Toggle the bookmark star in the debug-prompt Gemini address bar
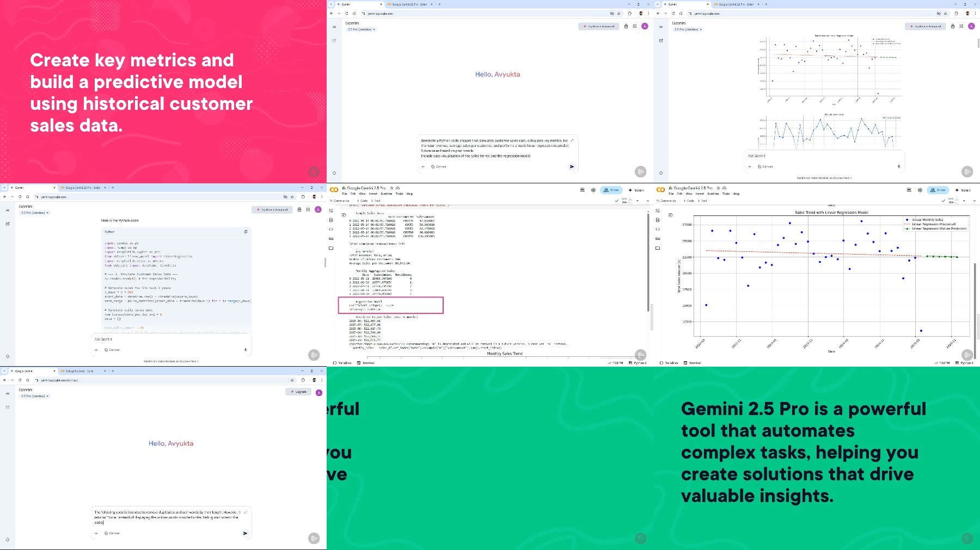 tap(292, 380)
